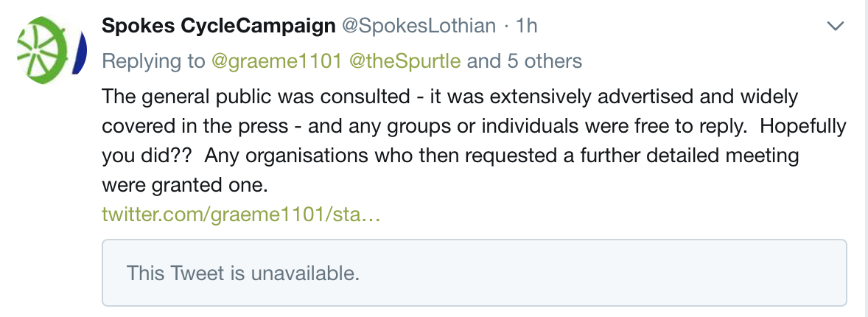Expand the tweet options chevron

coord(835,26)
